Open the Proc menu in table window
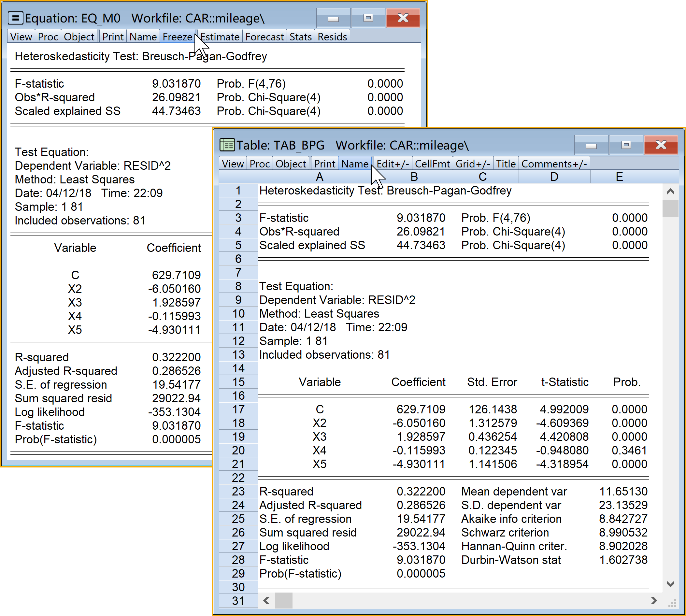This screenshot has height=616, width=686. coord(259,164)
